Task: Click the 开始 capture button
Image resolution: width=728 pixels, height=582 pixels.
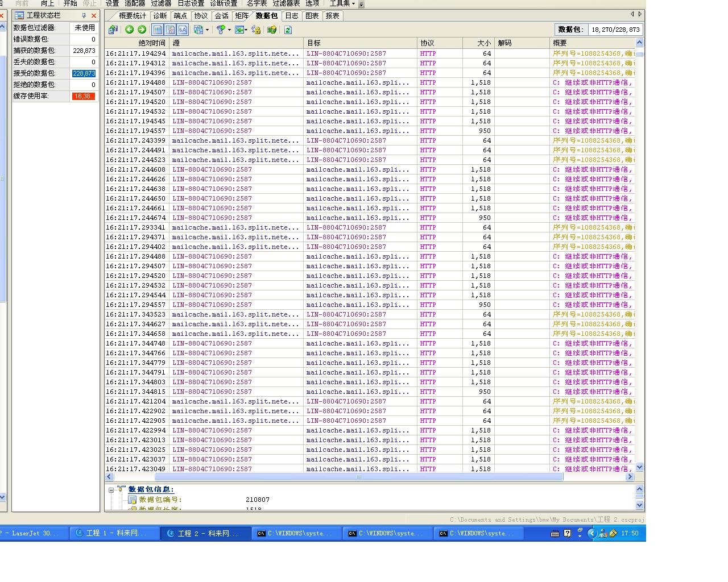Action: [x=71, y=3]
